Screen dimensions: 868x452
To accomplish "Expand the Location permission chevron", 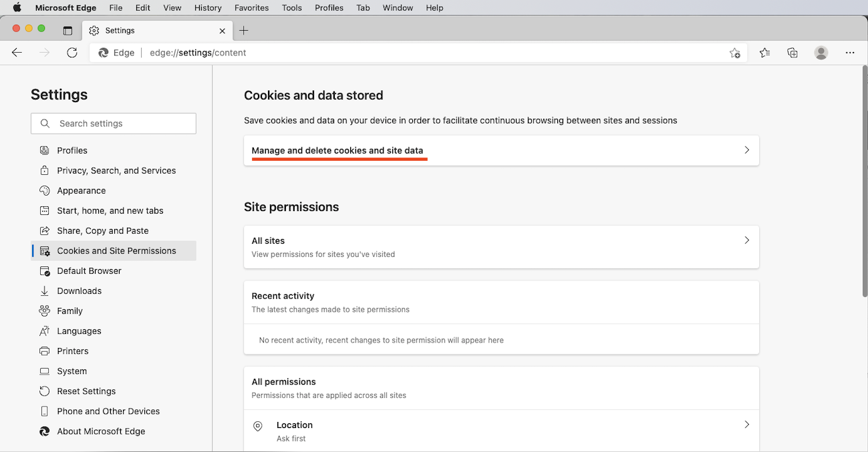I will 747,425.
